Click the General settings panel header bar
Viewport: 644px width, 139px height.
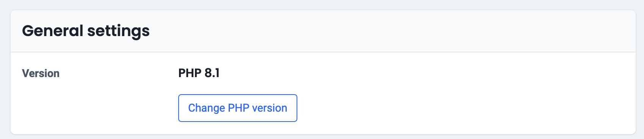(323, 31)
